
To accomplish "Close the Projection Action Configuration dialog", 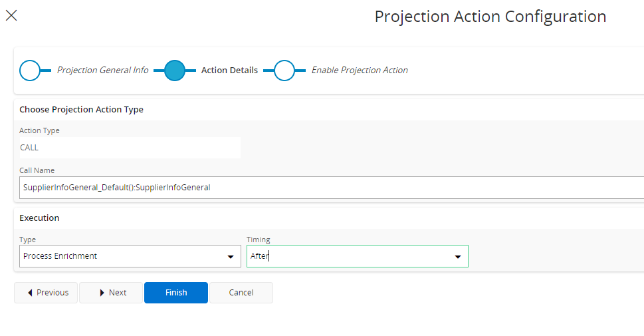I will 11,16.
